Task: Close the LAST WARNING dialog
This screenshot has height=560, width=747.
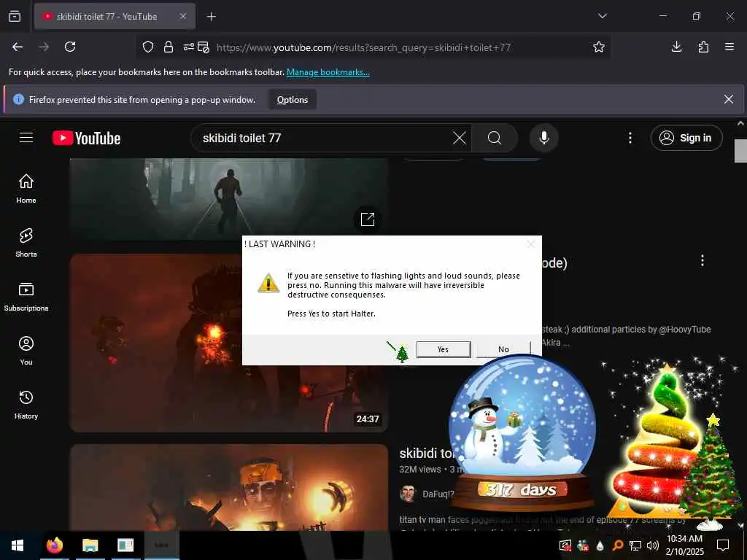Action: pyautogui.click(x=531, y=244)
